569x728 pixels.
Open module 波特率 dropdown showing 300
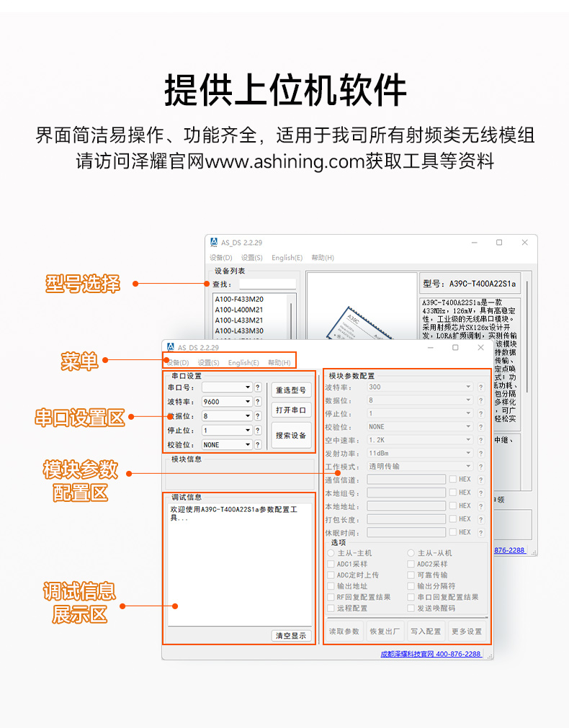[x=420, y=387]
